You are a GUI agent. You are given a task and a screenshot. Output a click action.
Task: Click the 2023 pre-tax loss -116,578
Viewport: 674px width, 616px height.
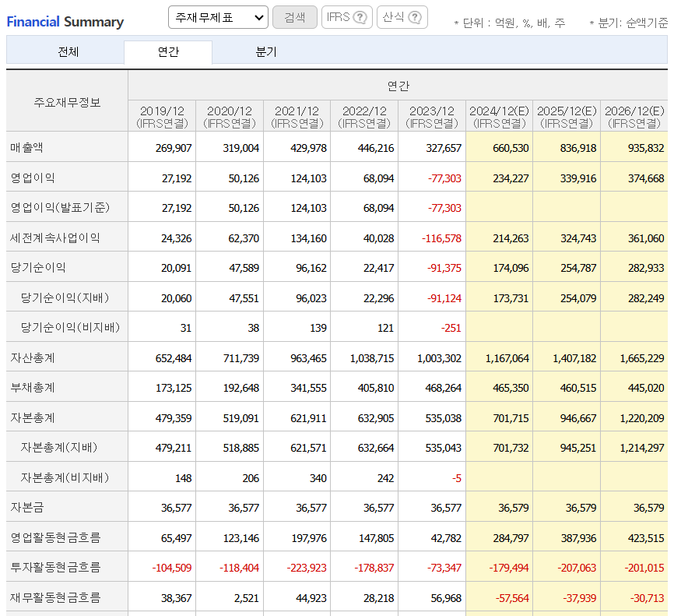(441, 238)
